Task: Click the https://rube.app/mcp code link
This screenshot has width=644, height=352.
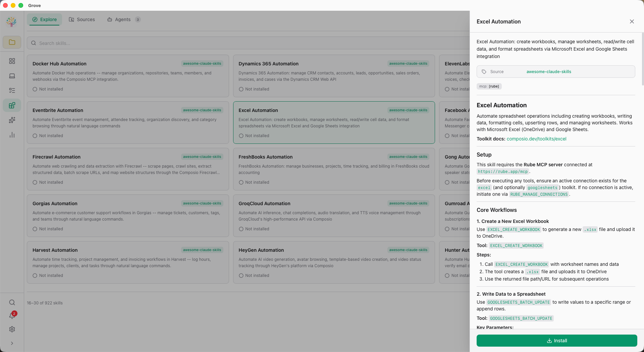Action: click(x=502, y=172)
